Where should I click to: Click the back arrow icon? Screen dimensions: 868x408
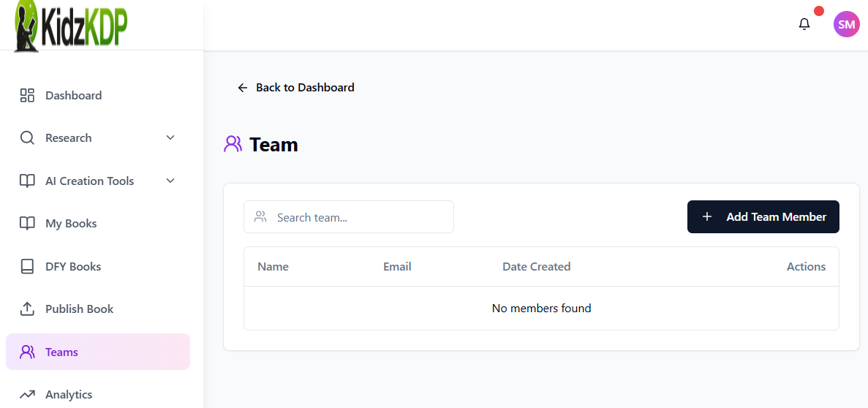click(243, 88)
